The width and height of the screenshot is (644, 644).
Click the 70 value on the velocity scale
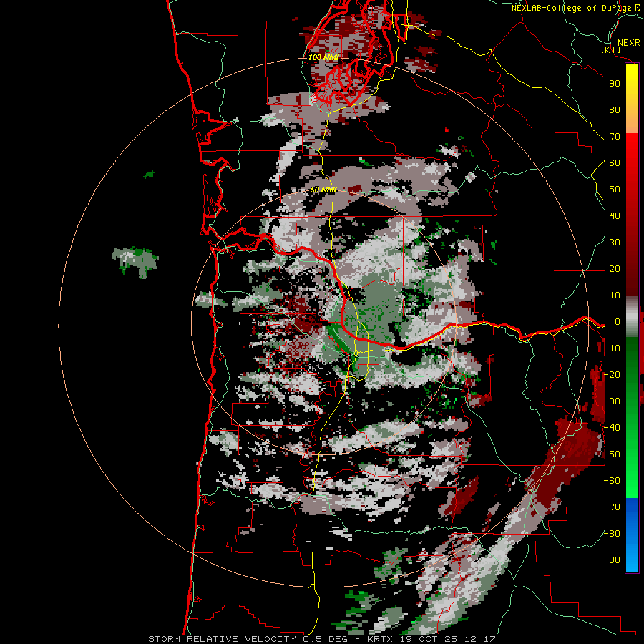[x=615, y=137]
